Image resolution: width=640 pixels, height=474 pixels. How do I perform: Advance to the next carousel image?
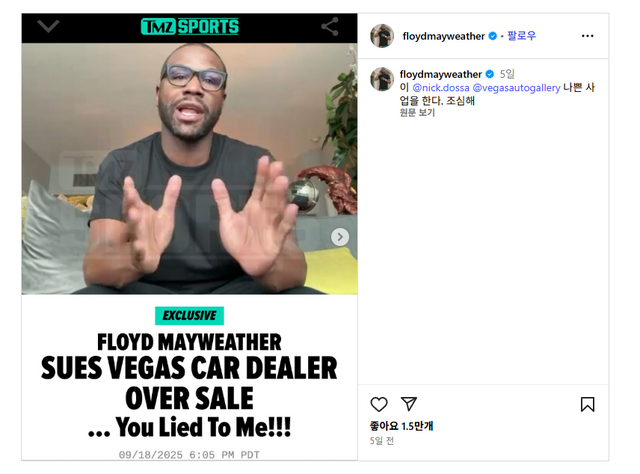(x=340, y=237)
